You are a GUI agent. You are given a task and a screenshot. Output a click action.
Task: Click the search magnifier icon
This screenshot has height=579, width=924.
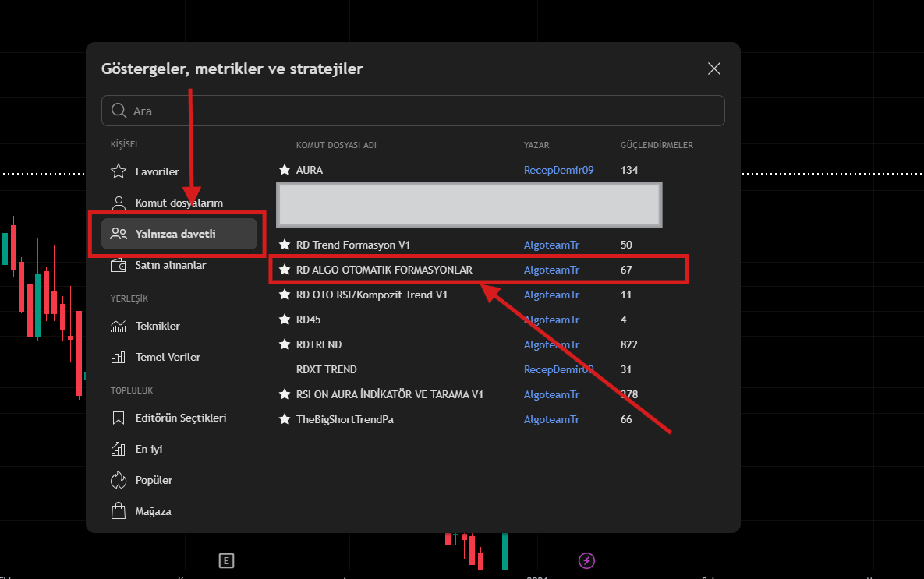point(119,111)
